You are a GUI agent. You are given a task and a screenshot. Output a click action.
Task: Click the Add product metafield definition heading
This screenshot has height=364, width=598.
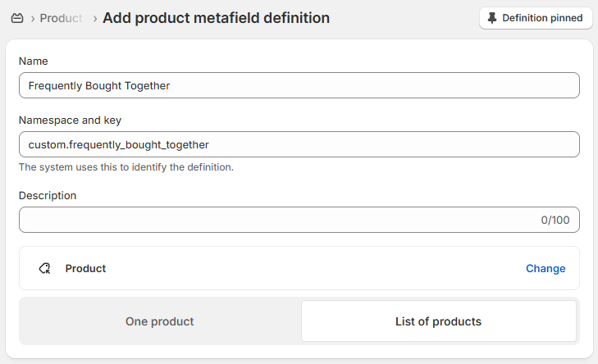pyautogui.click(x=217, y=18)
